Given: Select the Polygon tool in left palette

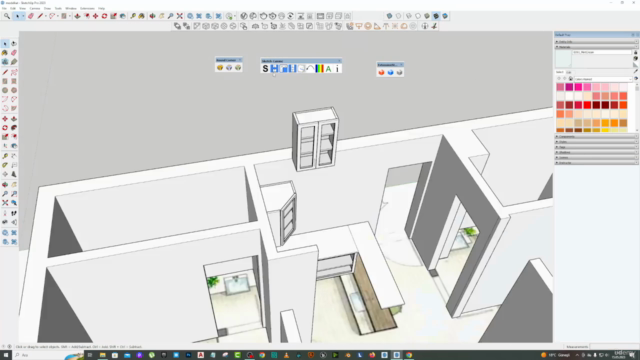Looking at the screenshot, I should pyautogui.click(x=14, y=90).
